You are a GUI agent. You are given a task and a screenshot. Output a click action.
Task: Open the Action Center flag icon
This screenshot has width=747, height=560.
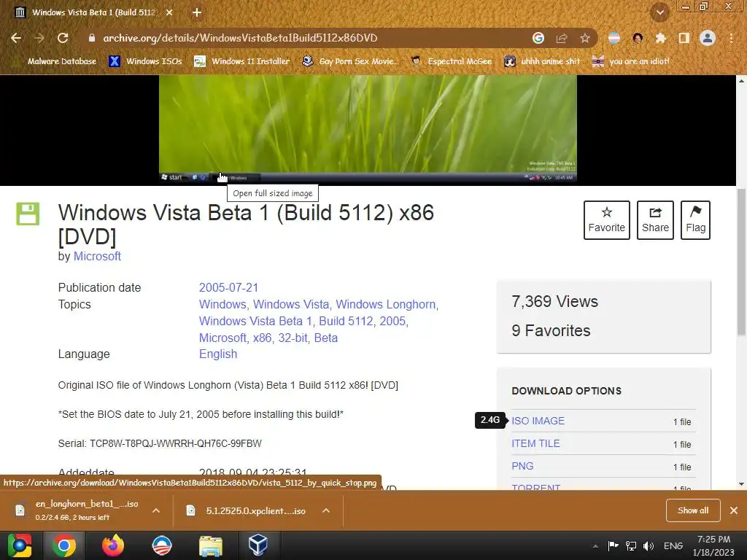pyautogui.click(x=613, y=545)
